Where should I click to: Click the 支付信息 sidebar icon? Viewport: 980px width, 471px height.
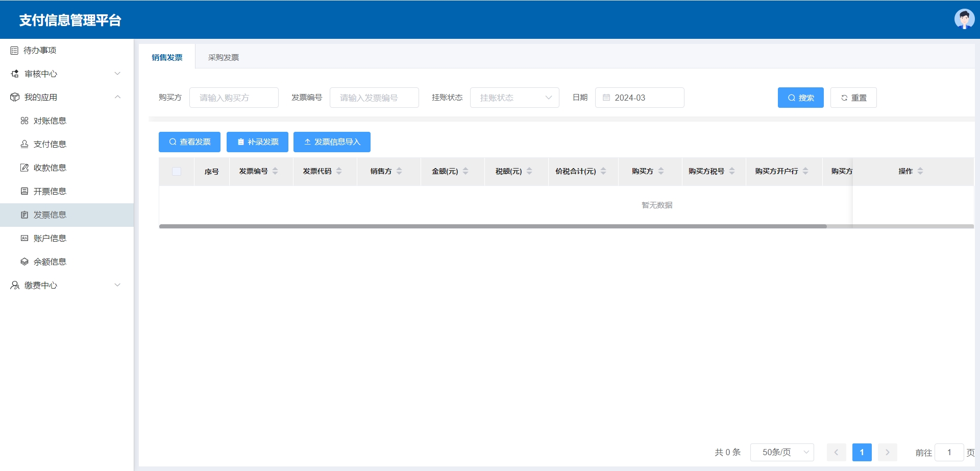tap(24, 145)
